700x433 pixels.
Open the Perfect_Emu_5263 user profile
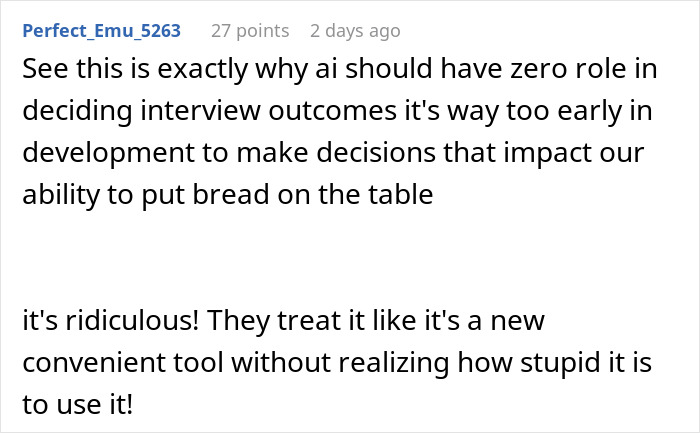coord(101,31)
